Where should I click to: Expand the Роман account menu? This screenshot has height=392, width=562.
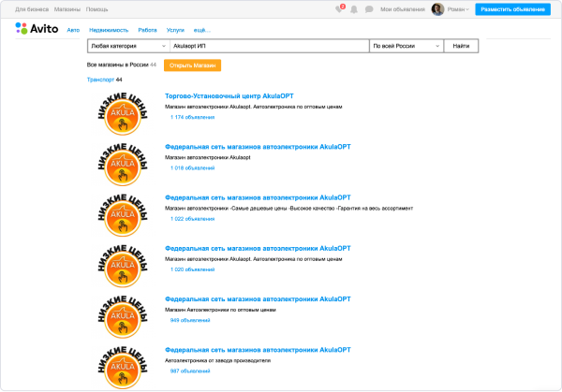click(458, 9)
